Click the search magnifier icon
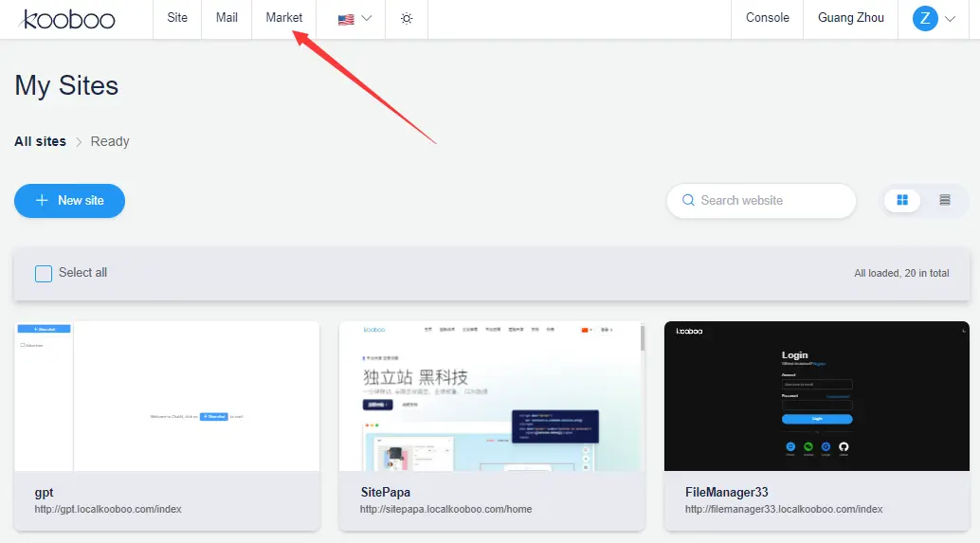 coord(688,201)
